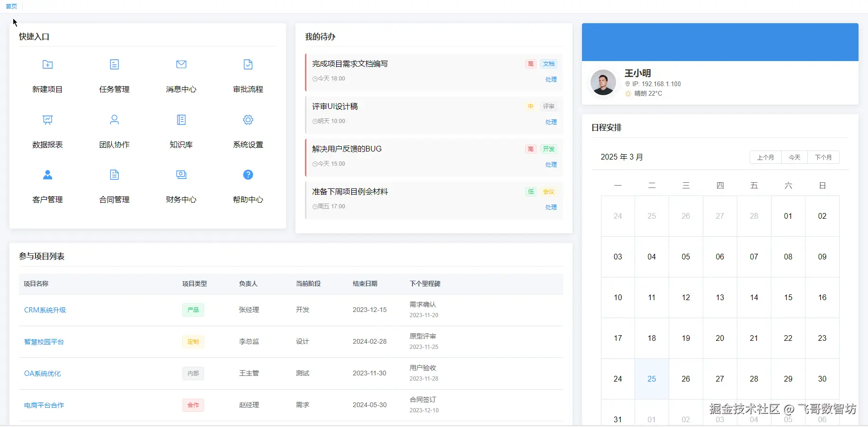Open the 任务管理 shortcut icon
Screen dimensions: 868x427
(x=114, y=64)
